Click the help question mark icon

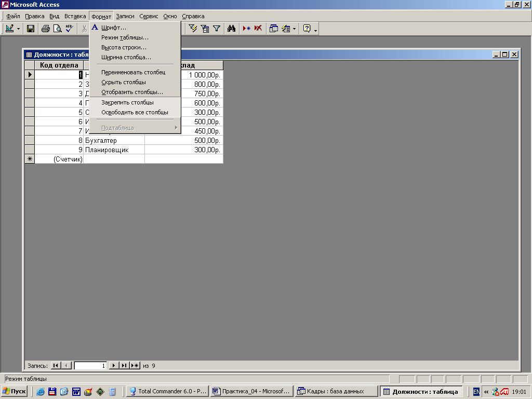[x=307, y=29]
